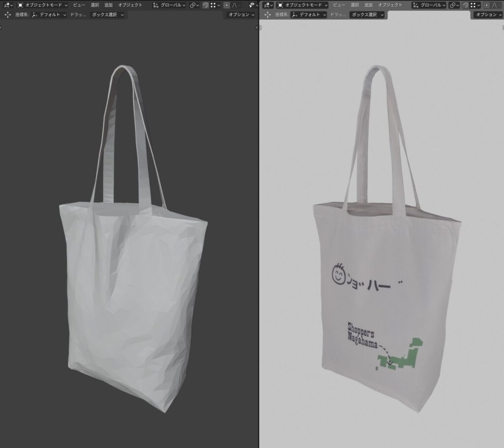Open オブジェクトモード dropdown in right viewport

pyautogui.click(x=303, y=5)
